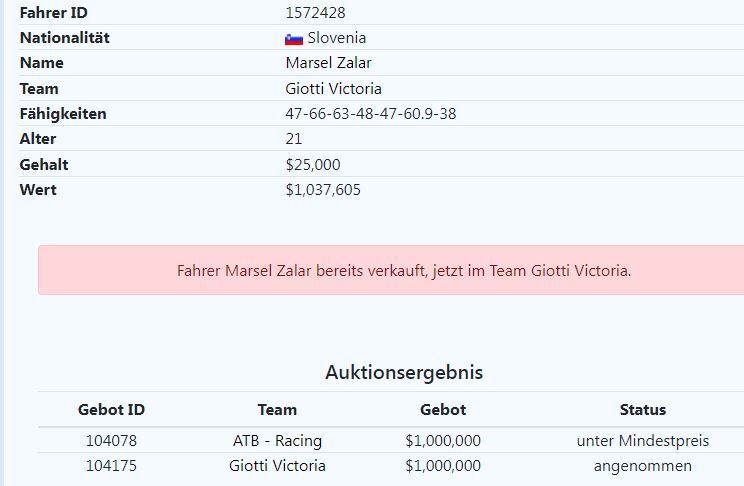Open Giotti Victoria in the auction table
Screen dimensions: 744x486
tap(277, 466)
